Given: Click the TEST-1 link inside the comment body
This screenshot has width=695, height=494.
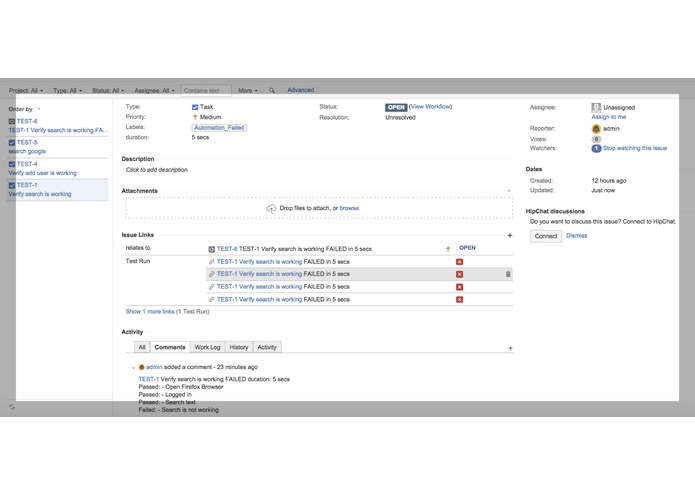Looking at the screenshot, I should (148, 379).
